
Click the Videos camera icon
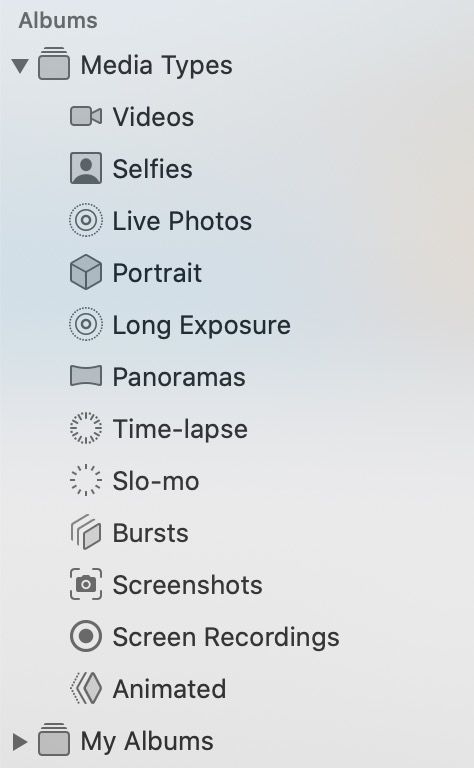(x=86, y=117)
